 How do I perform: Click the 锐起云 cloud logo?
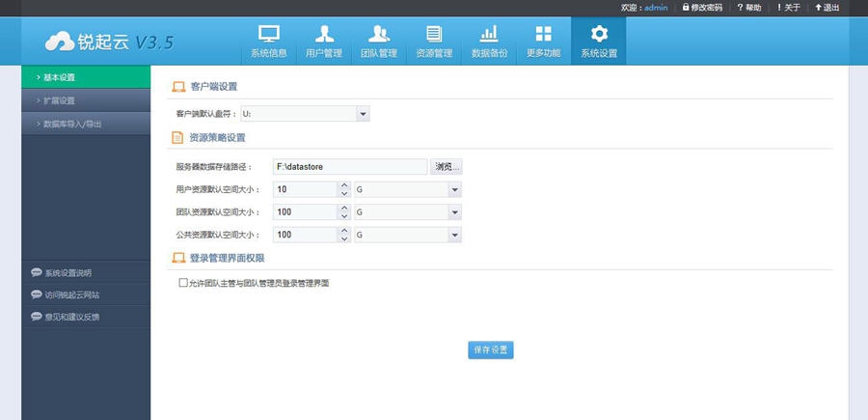60,42
